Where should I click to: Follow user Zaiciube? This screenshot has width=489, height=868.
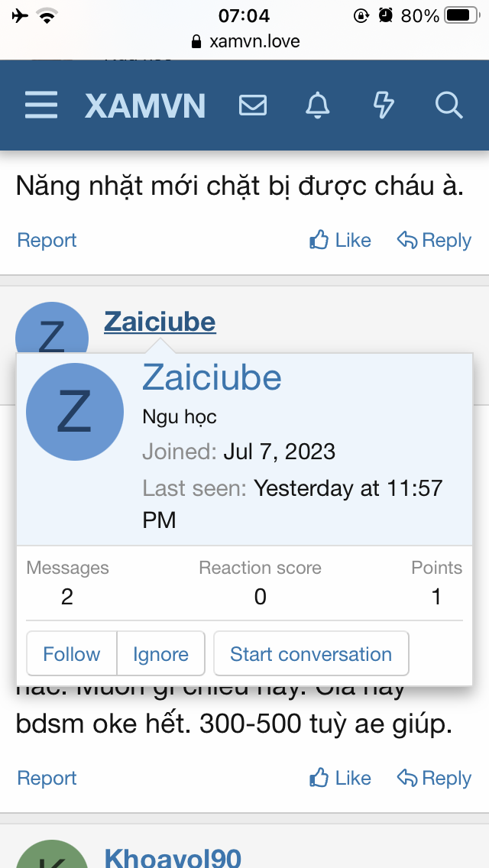(x=72, y=654)
